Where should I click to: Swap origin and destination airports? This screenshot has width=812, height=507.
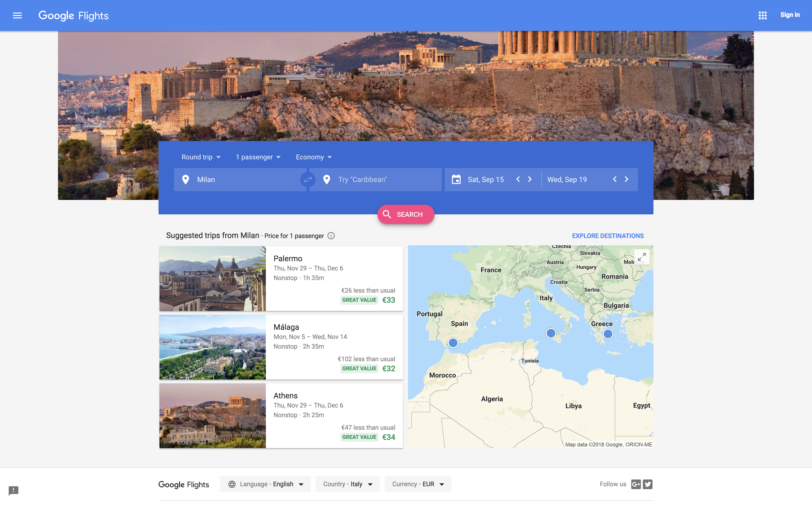pyautogui.click(x=307, y=180)
